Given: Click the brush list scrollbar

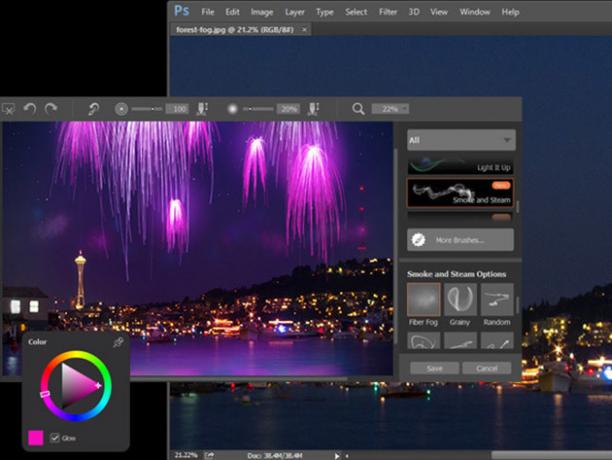Looking at the screenshot, I should pyautogui.click(x=518, y=207).
